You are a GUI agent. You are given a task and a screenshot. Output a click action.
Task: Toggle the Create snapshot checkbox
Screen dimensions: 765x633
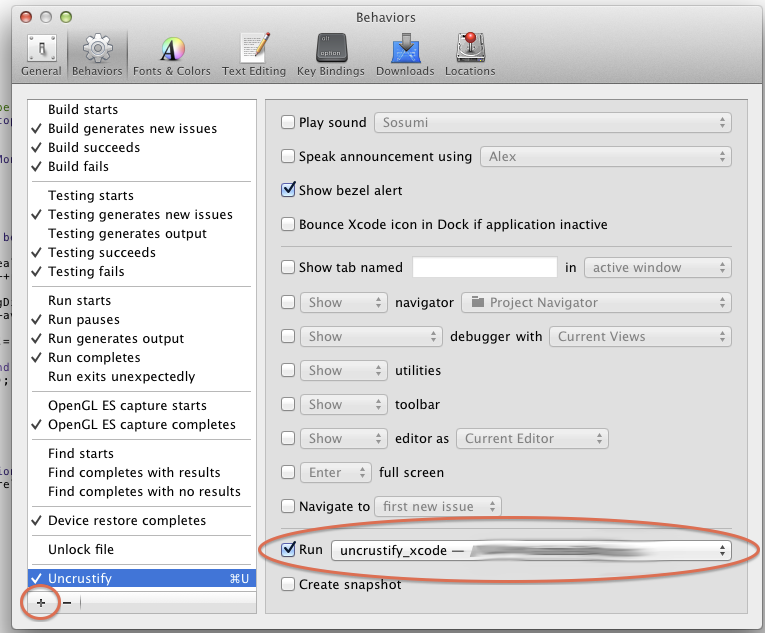point(288,584)
